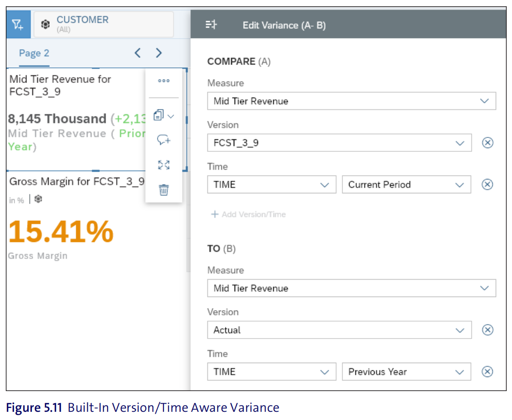512x420 pixels.
Task: Open the CUSTOMER (All) story filter
Action: 104,25
